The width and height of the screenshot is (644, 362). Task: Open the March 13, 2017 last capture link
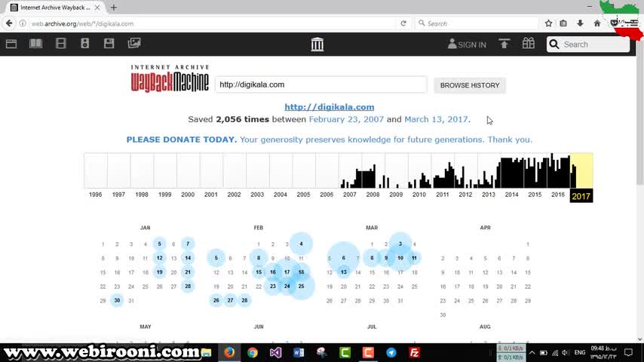pyautogui.click(x=436, y=119)
